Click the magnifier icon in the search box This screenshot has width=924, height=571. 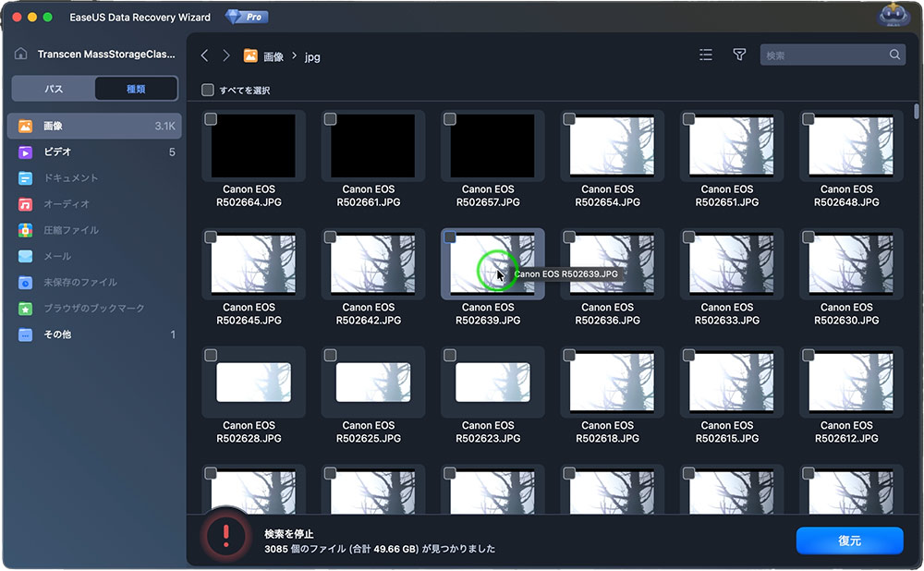point(894,55)
